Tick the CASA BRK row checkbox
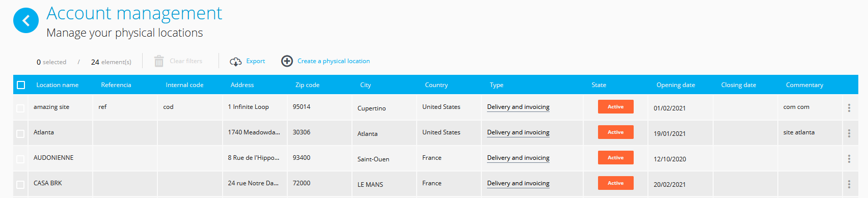Screen dimensions: 868x198 [x=20, y=185]
